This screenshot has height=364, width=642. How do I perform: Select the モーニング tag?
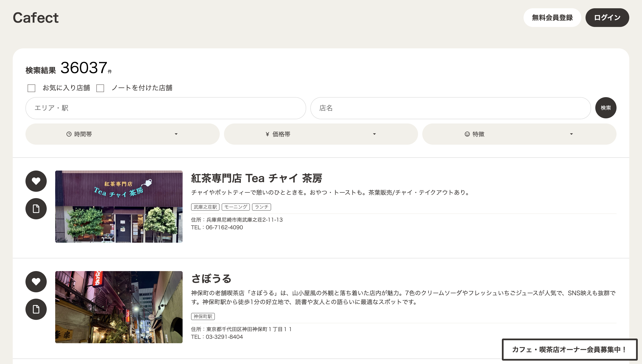pyautogui.click(x=235, y=207)
